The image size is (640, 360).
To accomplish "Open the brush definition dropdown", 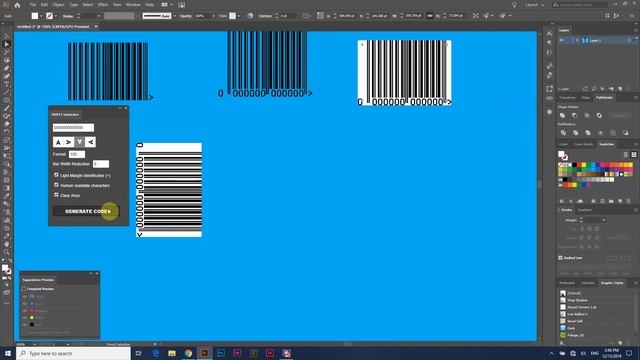I will tap(174, 16).
